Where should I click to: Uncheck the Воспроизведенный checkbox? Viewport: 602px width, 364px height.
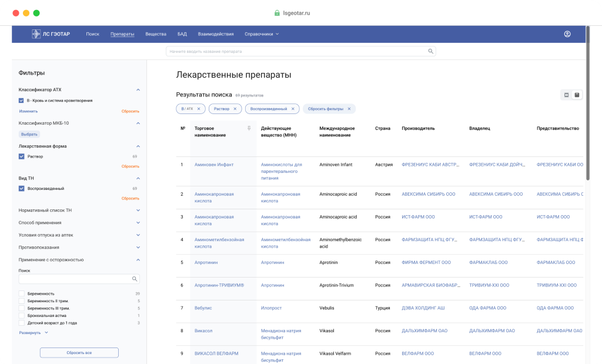click(21, 189)
